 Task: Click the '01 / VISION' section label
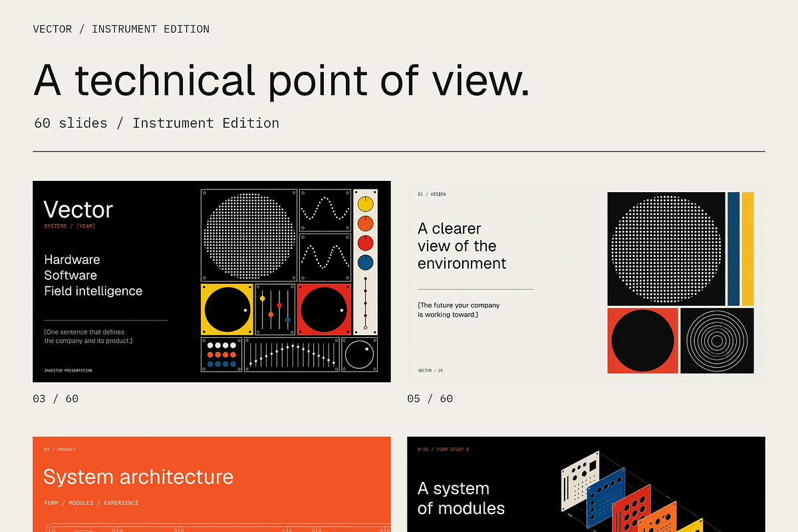pyautogui.click(x=432, y=194)
